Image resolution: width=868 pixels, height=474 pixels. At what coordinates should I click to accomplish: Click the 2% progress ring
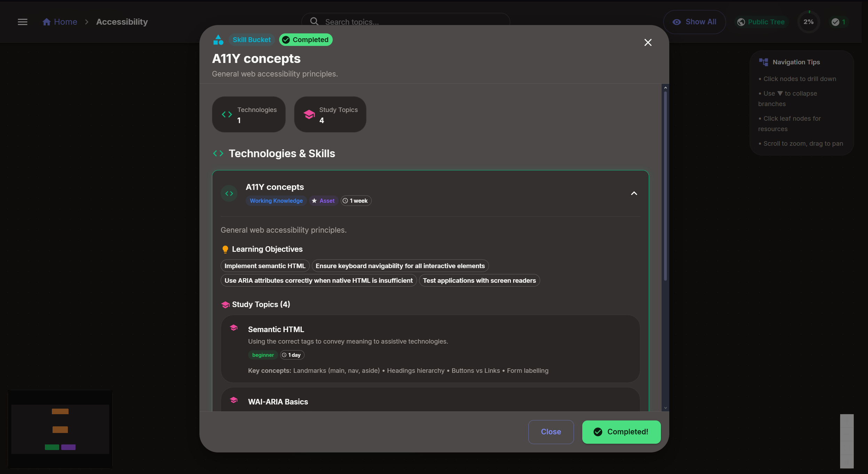(x=808, y=22)
